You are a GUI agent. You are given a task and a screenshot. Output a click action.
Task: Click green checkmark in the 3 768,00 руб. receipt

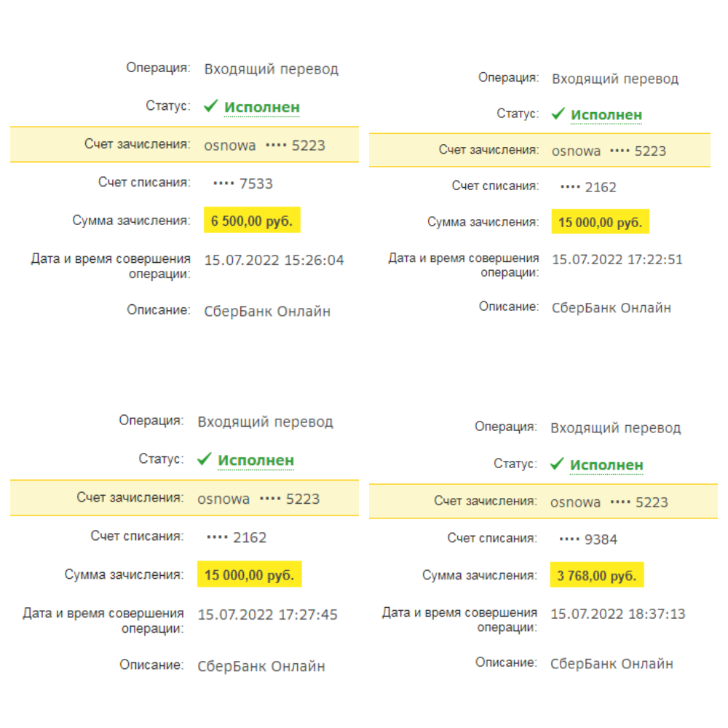(x=557, y=464)
